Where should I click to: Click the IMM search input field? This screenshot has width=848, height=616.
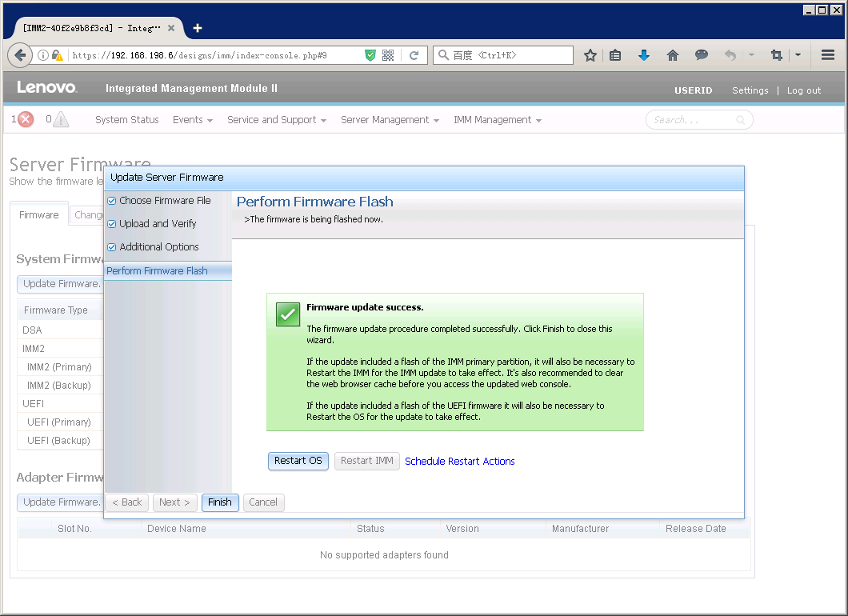coord(692,120)
